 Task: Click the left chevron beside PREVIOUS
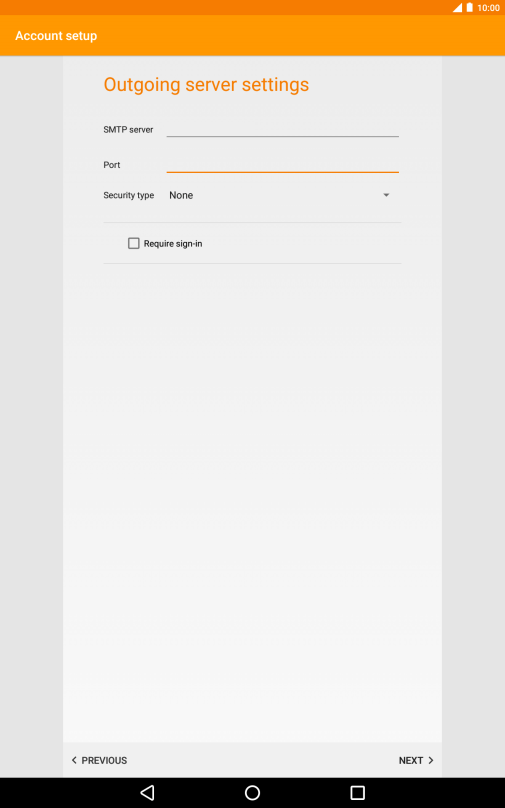point(74,760)
